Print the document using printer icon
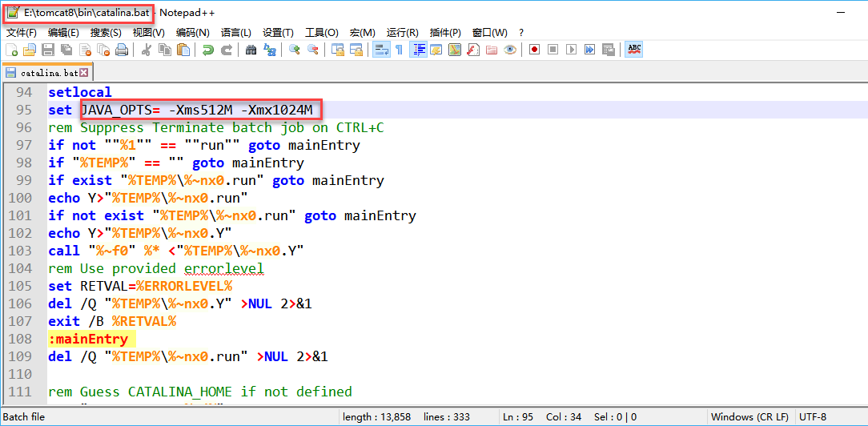Viewport: 868px width, 426px height. pos(122,50)
